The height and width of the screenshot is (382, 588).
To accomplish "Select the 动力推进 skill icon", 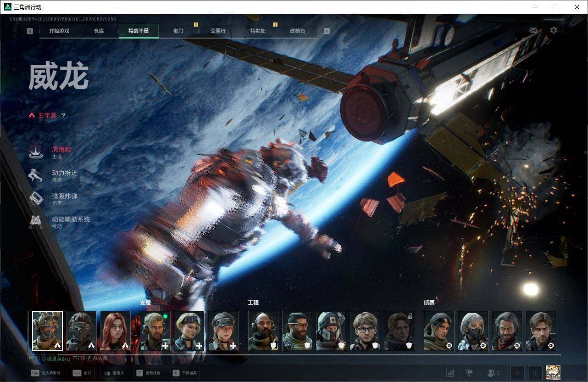I will coord(36,175).
